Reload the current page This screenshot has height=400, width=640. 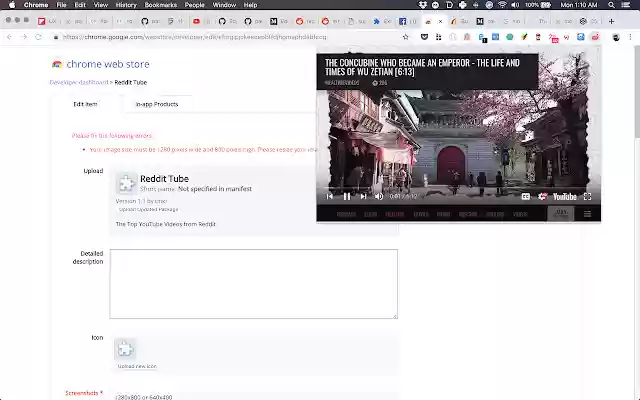tap(38, 37)
